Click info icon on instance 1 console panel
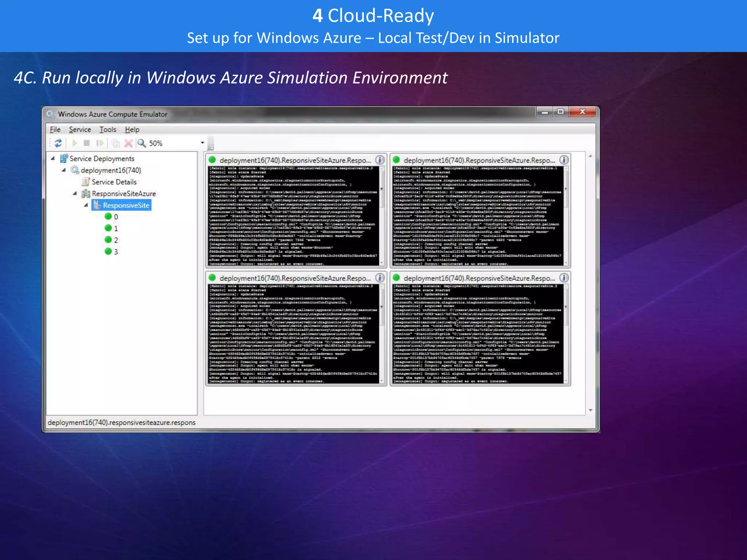 pyautogui.click(x=564, y=160)
